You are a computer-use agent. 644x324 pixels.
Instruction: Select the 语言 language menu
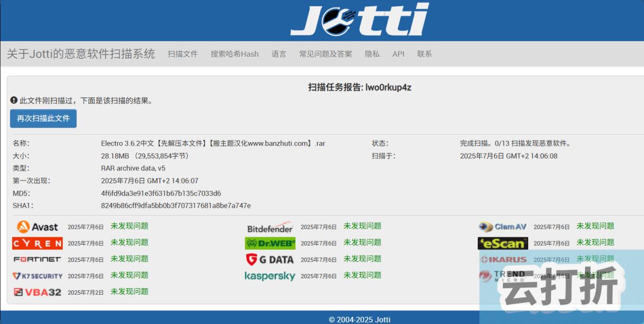coord(279,54)
